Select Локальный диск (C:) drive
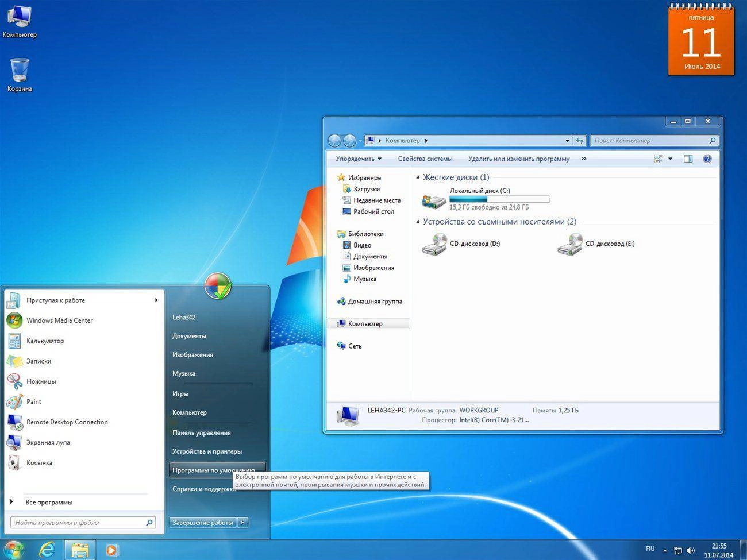This screenshot has height=560, width=747. coord(486,199)
